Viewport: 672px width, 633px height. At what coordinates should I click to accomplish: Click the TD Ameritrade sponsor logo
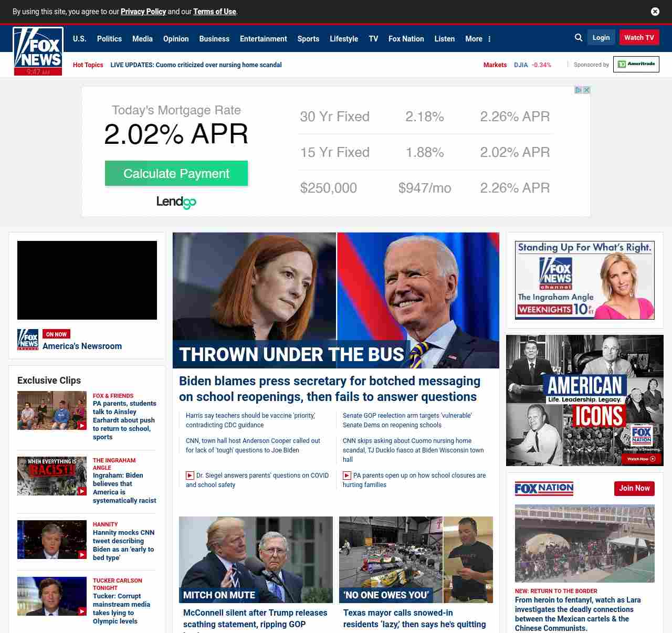tap(636, 64)
